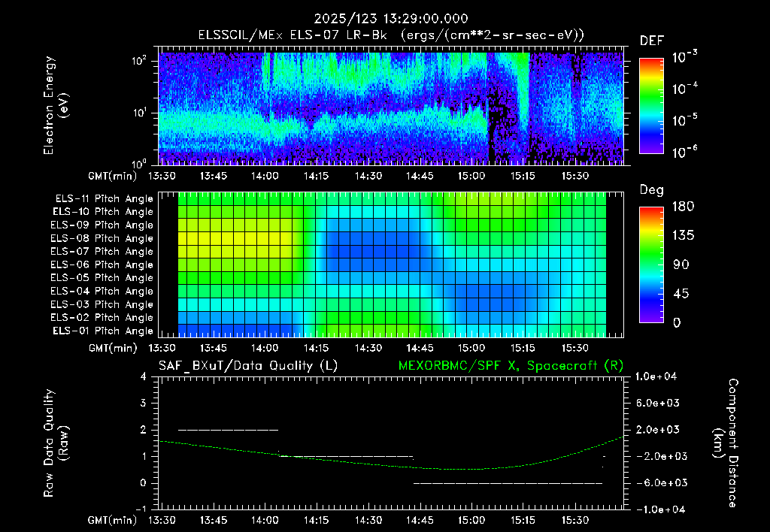Click the ELSSCIL/MEx ELS-07 LR-Bk plot title
Viewport: 770px width, 532px height.
tap(391, 35)
